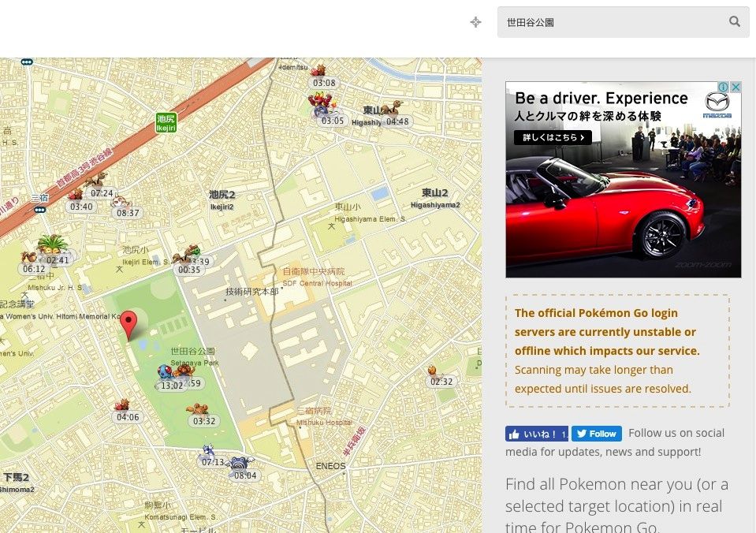Click the crosshair locate-me icon
Viewport: 756px width, 533px height.
coord(475,22)
